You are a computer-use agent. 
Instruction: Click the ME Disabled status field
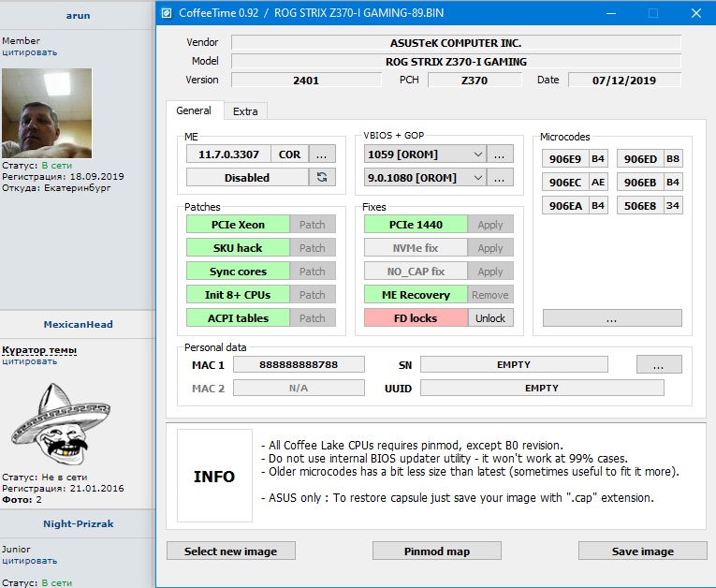(x=247, y=177)
